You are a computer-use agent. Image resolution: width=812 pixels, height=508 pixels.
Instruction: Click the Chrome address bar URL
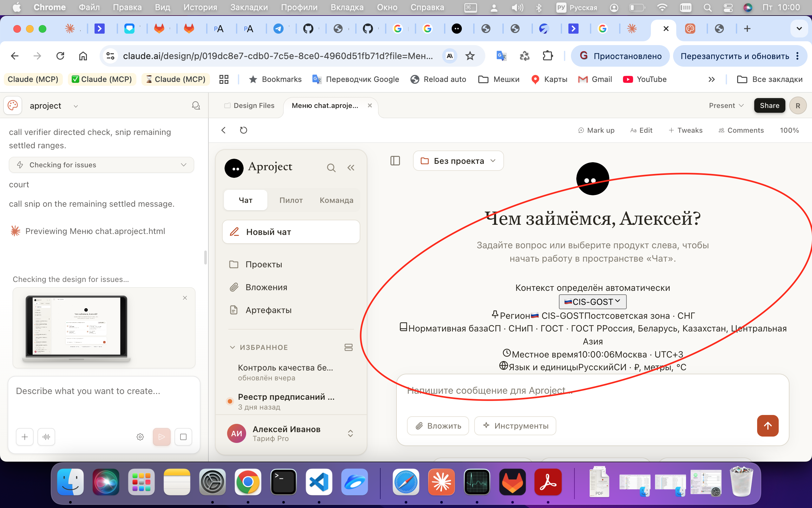tap(278, 56)
